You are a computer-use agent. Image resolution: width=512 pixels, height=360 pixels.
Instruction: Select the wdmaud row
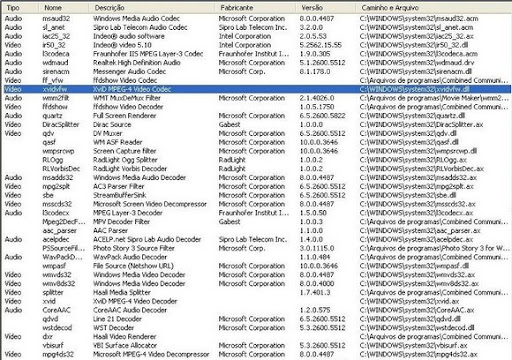[257, 63]
